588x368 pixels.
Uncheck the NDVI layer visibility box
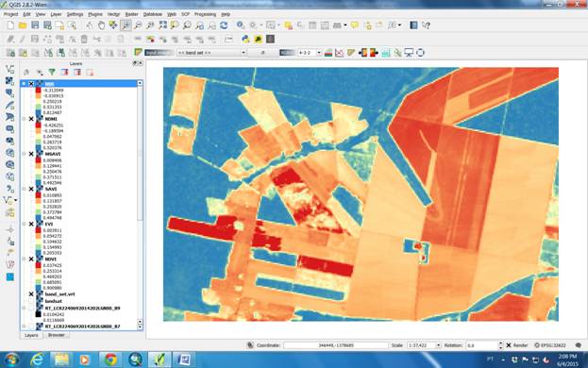tap(31, 259)
